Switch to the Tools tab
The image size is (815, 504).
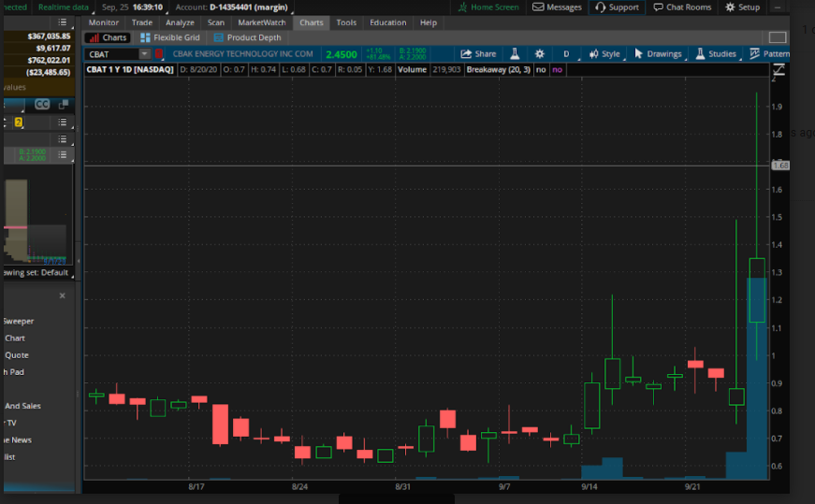[346, 22]
